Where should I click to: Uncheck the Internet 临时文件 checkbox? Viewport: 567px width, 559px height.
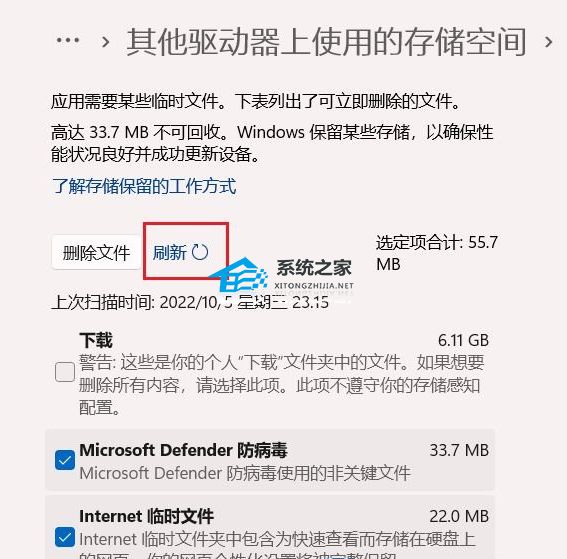65,537
